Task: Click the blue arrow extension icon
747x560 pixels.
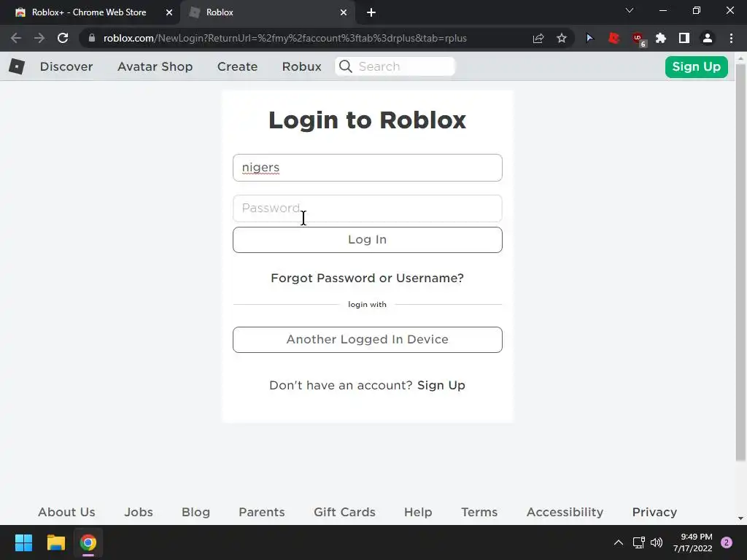Action: [589, 38]
